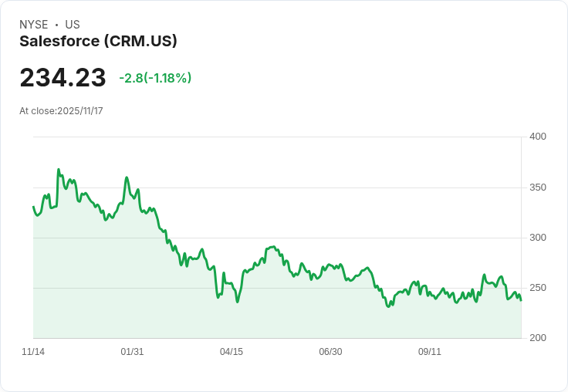Click the NYSE exchange label
The width and height of the screenshot is (568, 392).
pyautogui.click(x=34, y=25)
